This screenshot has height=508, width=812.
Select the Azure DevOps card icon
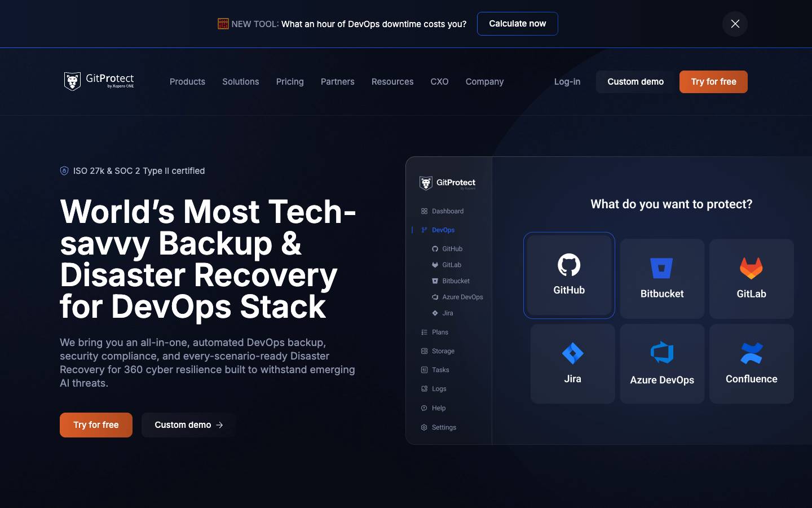[x=662, y=353]
